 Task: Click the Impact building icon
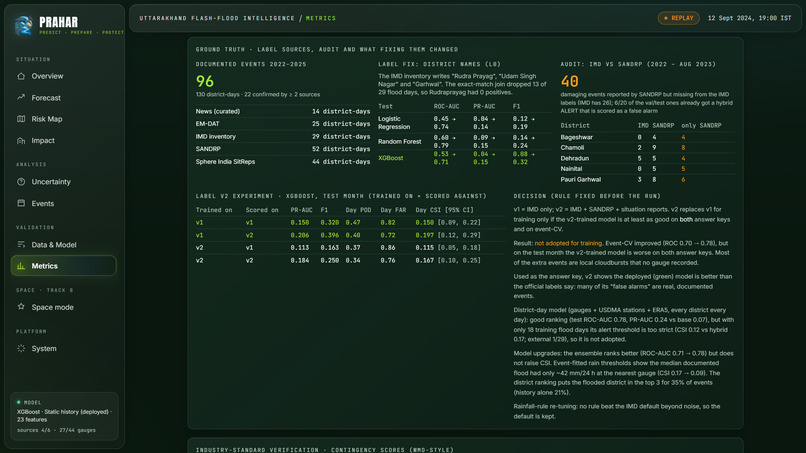pyautogui.click(x=21, y=140)
